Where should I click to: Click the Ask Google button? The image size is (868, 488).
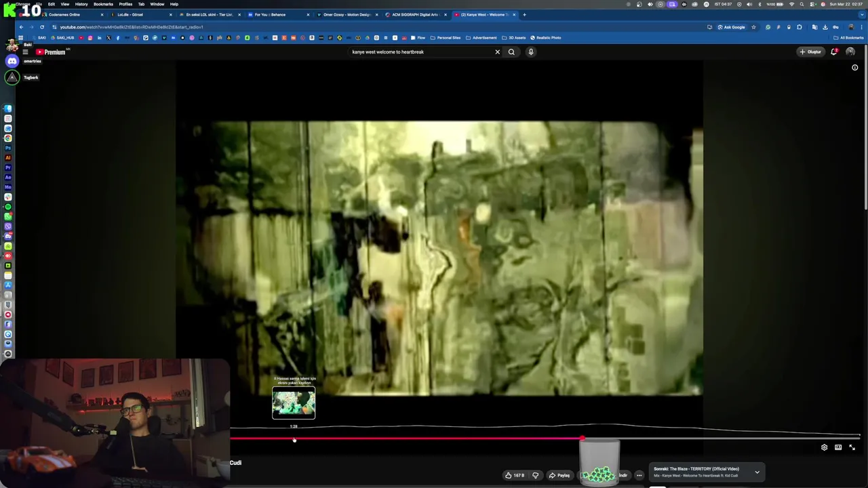[x=731, y=27]
